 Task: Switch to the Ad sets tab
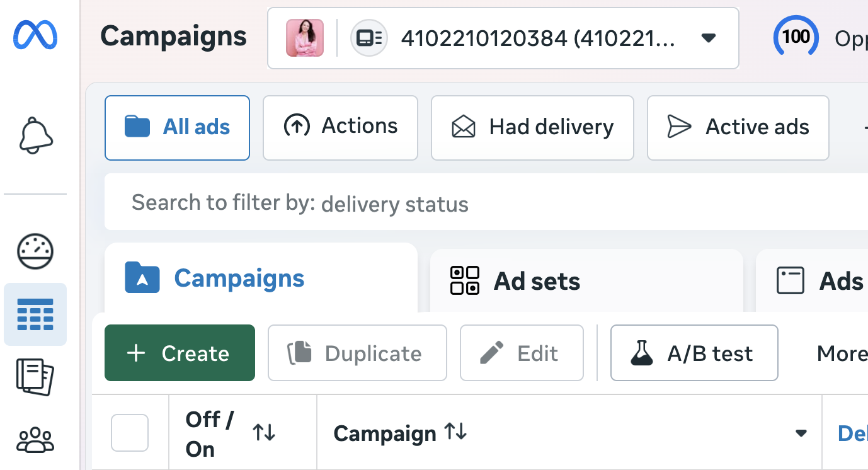click(x=536, y=281)
